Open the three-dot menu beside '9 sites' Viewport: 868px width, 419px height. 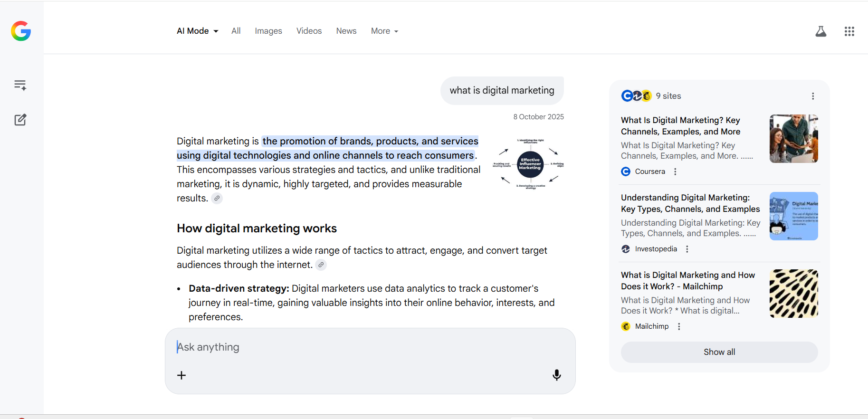[813, 96]
